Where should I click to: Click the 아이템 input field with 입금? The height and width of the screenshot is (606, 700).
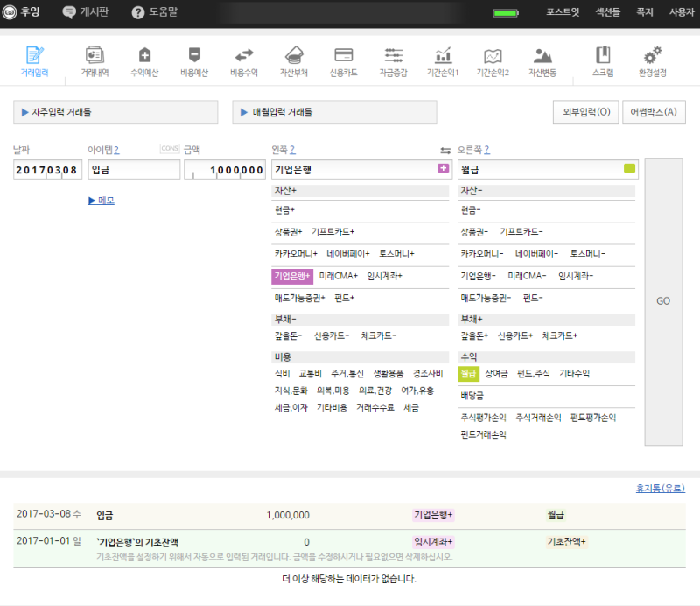[134, 169]
